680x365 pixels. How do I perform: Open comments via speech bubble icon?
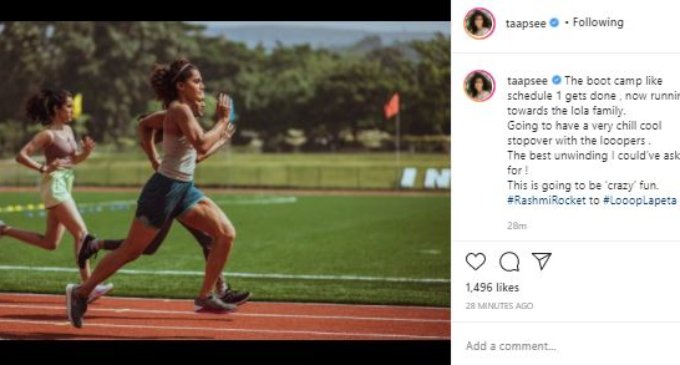coord(509,261)
